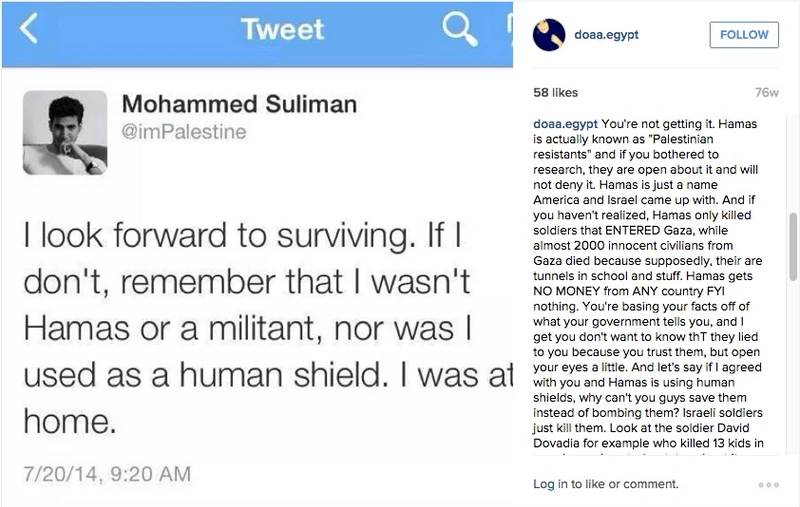
Task: Select the Tweet header title
Action: point(280,30)
